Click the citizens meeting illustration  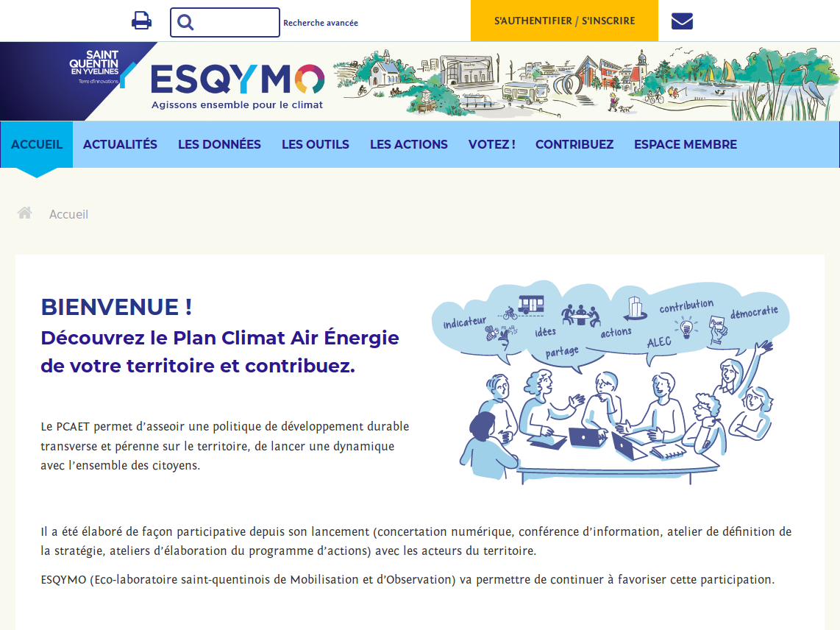611,382
